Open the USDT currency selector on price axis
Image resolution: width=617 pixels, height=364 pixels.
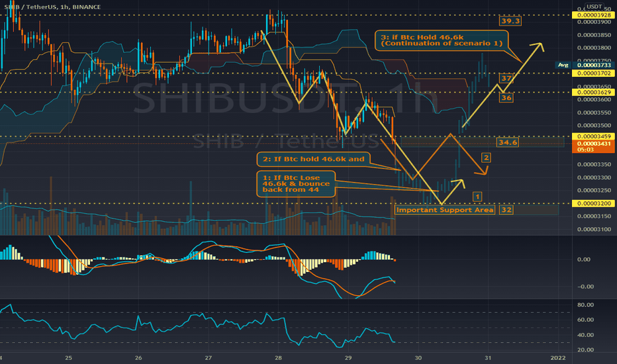pos(593,7)
